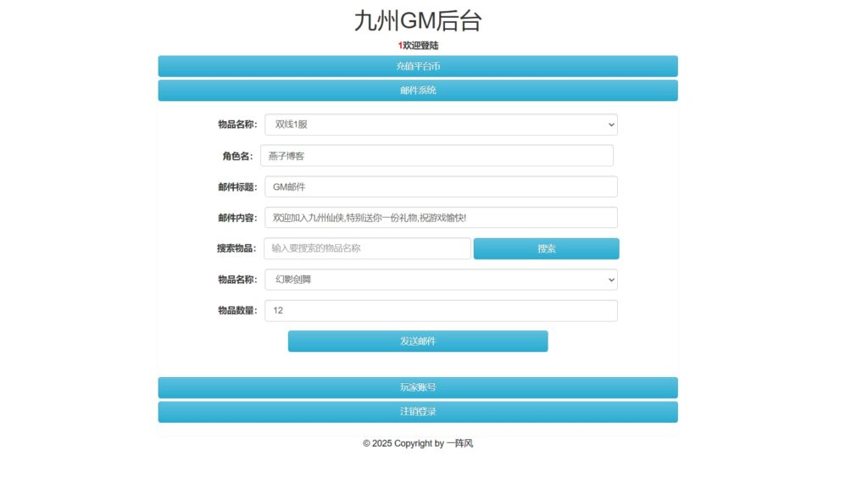Viewport: 868px width, 500px height.
Task: Click the © 2025 Copyright by 一阵风 footer
Action: (417, 442)
